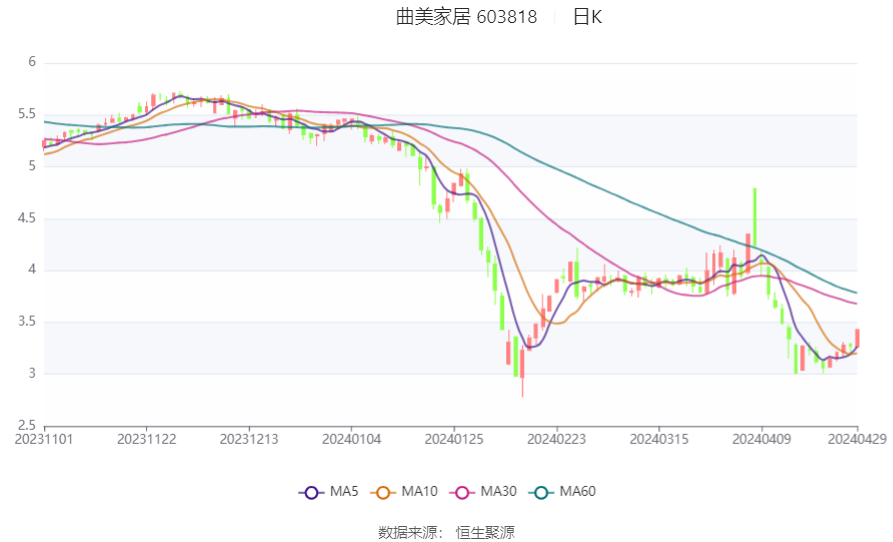893x542 pixels.
Task: Click the 恒生聚源 data source text
Action: (485, 533)
